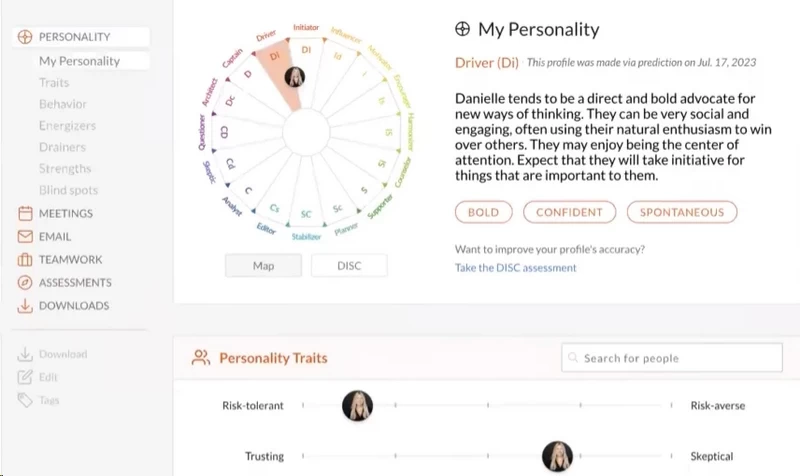
Task: Click the Tags label icon
Action: pos(25,400)
